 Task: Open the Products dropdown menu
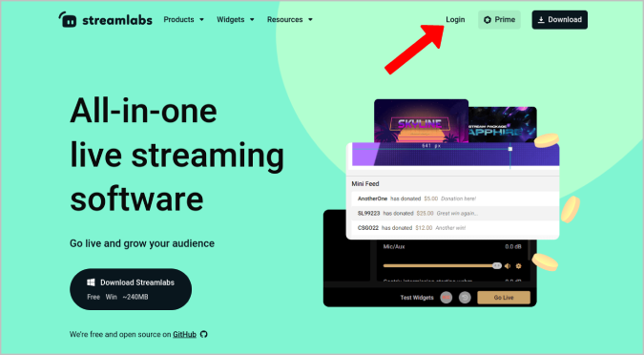click(x=183, y=19)
